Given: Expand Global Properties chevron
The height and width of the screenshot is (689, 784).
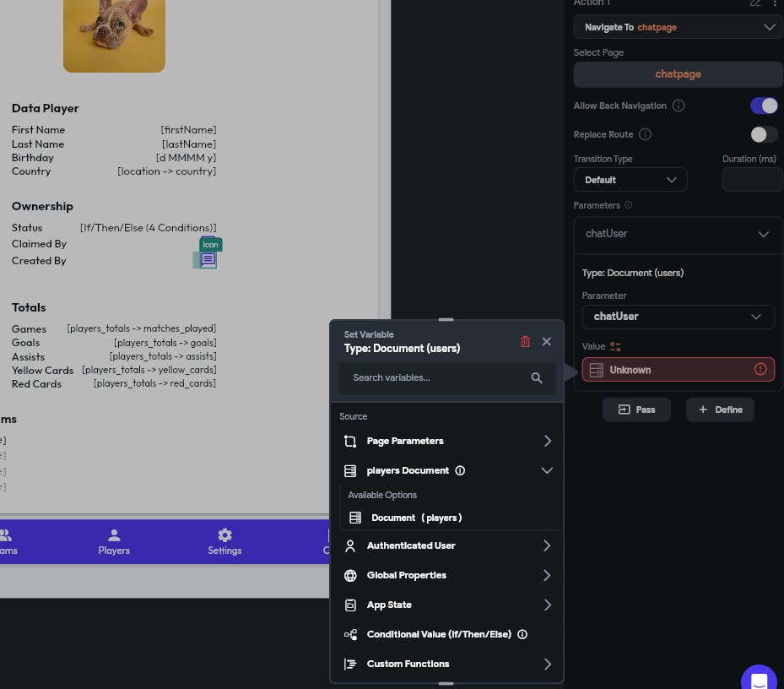Looking at the screenshot, I should (547, 575).
